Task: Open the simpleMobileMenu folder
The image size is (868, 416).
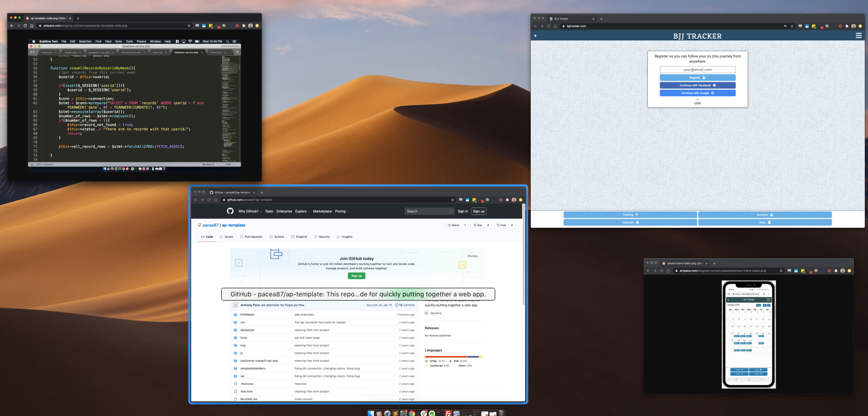Action: pyautogui.click(x=253, y=368)
